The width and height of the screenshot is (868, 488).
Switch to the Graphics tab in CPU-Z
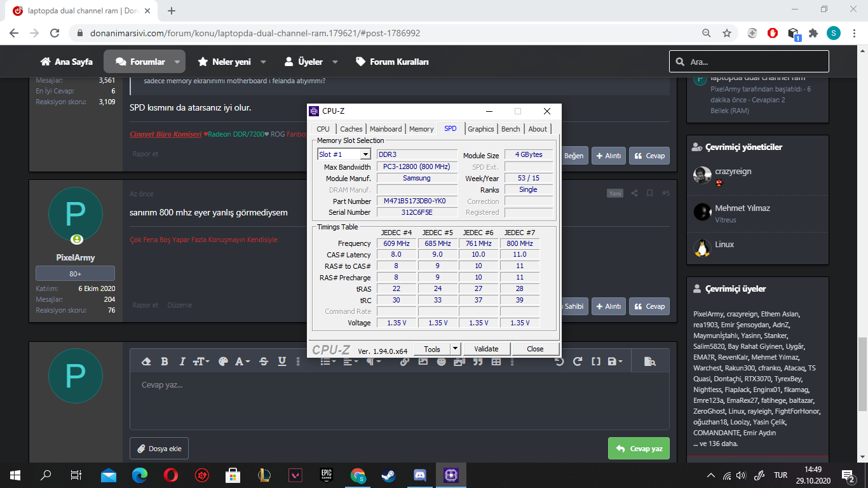click(481, 129)
